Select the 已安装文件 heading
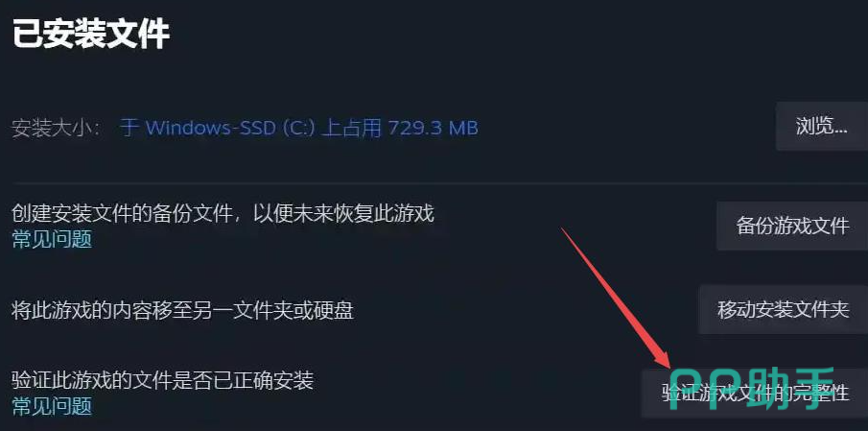The image size is (868, 431). 91,34
